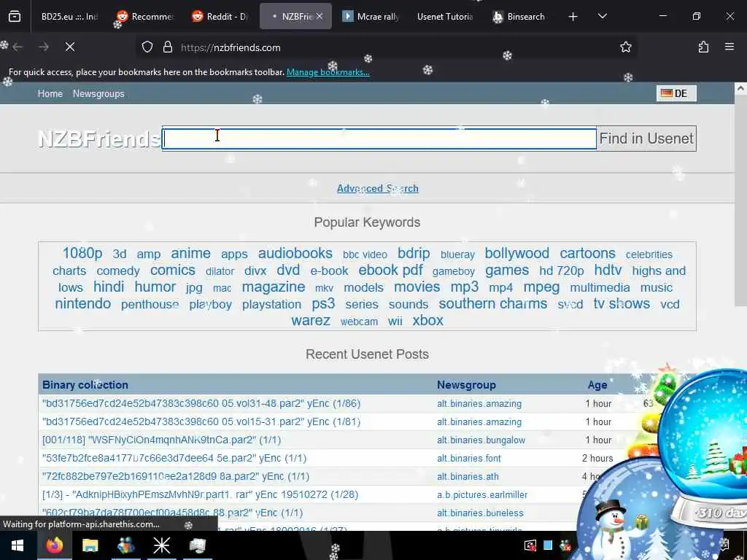Open the alt.binaries.ath newsgroup
Viewport: 747px width, 560px height.
coord(468,477)
